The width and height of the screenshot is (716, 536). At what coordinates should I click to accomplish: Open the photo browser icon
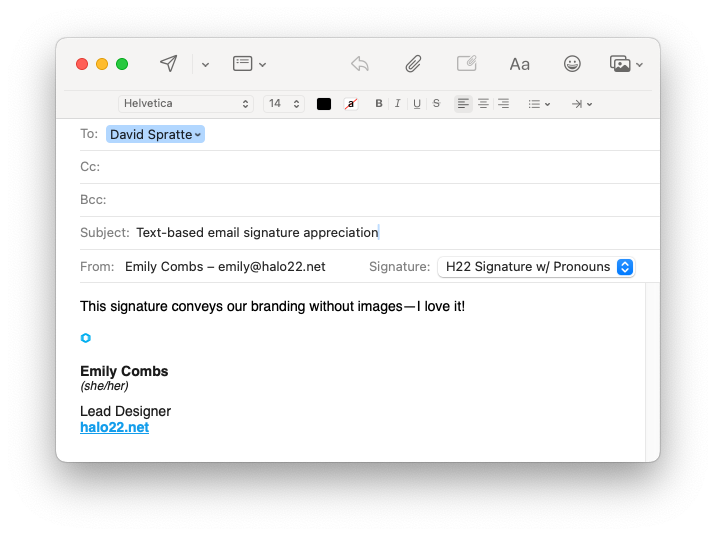click(x=620, y=64)
